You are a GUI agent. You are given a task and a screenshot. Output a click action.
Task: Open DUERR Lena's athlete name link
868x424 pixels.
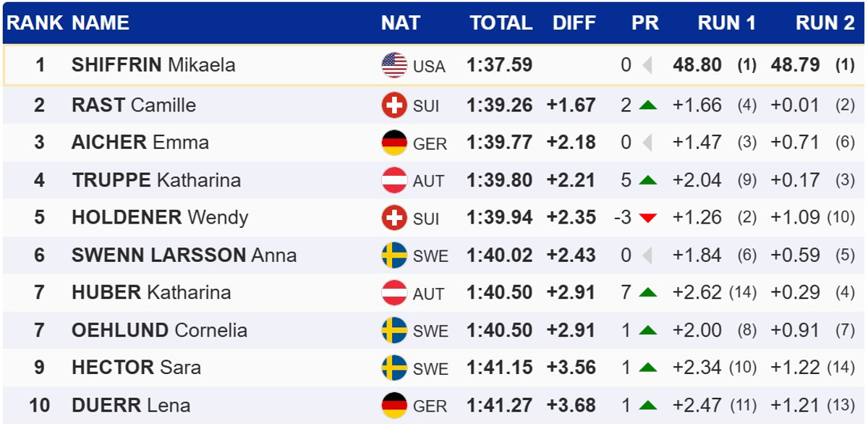[x=131, y=405]
